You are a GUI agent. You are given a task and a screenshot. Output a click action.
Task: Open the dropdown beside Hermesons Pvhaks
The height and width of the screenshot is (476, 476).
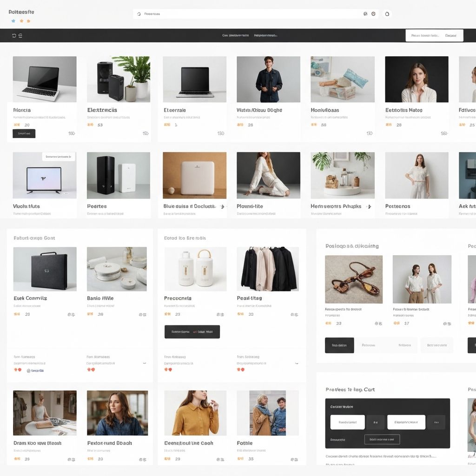click(x=370, y=206)
